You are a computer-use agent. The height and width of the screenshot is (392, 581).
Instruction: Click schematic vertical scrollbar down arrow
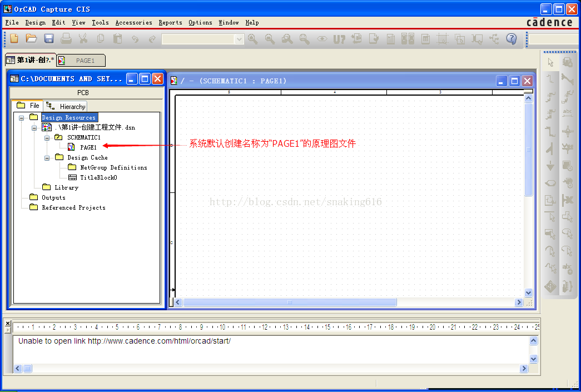coord(529,292)
